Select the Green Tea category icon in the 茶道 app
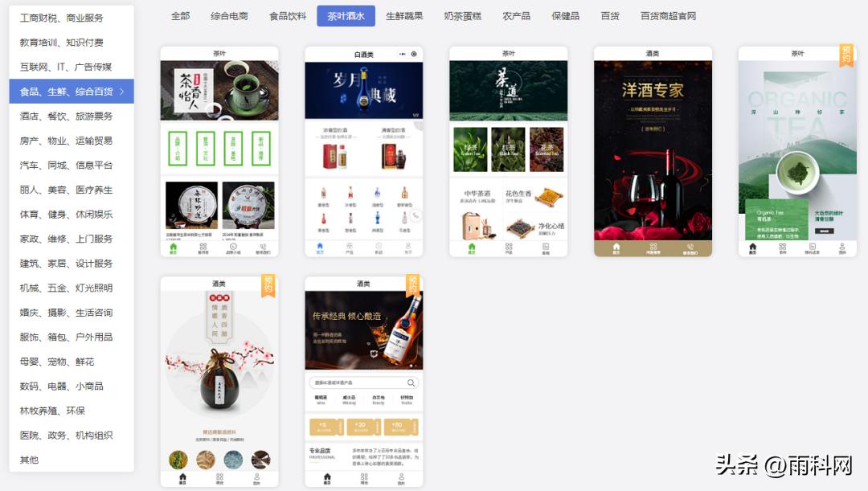 tap(471, 149)
